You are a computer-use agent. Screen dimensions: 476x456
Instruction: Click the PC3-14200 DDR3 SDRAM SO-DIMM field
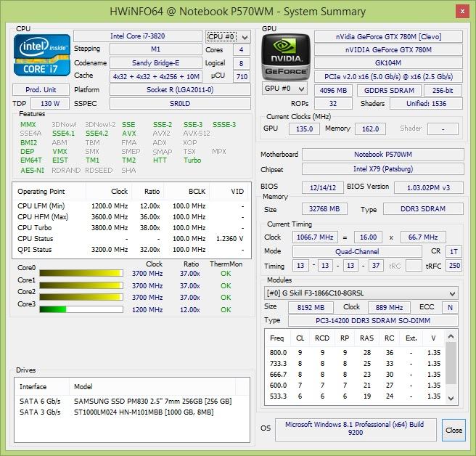click(x=373, y=320)
